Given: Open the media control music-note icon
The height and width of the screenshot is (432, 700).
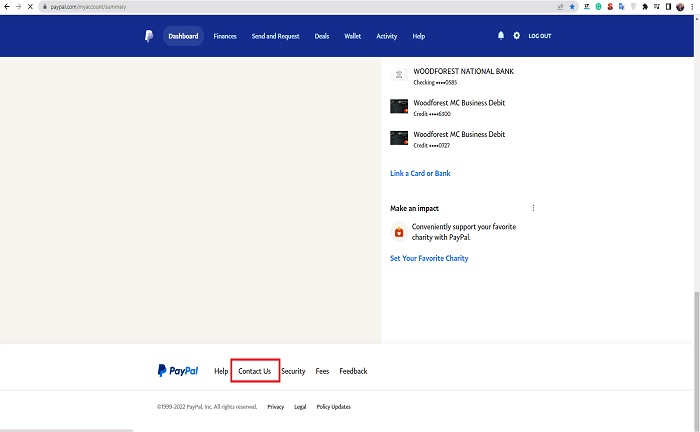Looking at the screenshot, I should tap(656, 7).
